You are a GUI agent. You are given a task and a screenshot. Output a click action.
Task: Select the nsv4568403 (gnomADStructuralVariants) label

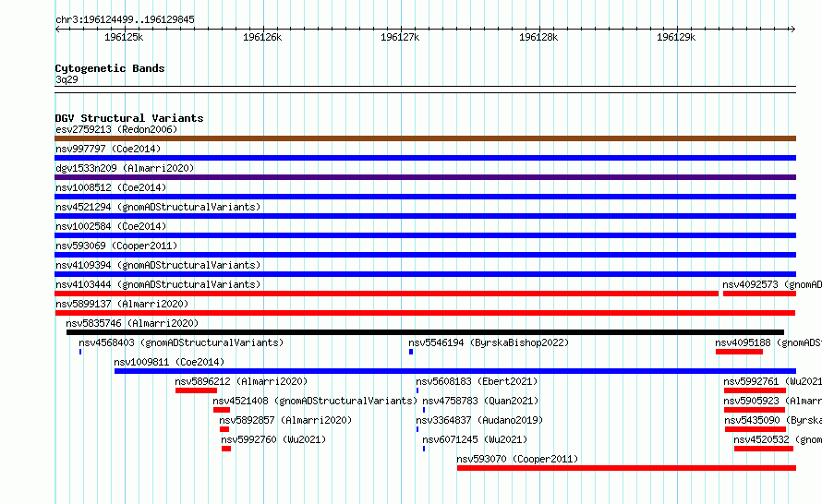click(181, 342)
